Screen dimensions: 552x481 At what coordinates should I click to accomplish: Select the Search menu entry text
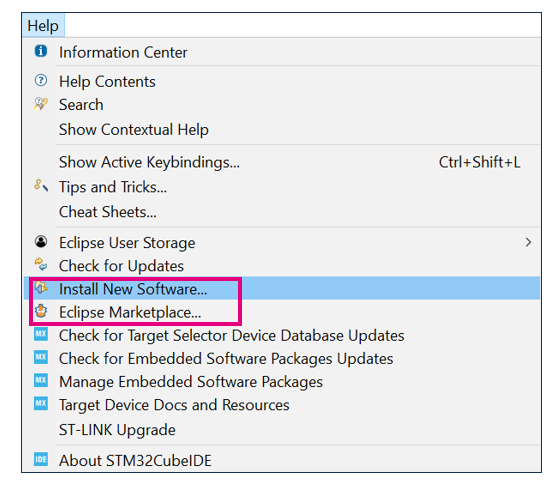click(81, 105)
